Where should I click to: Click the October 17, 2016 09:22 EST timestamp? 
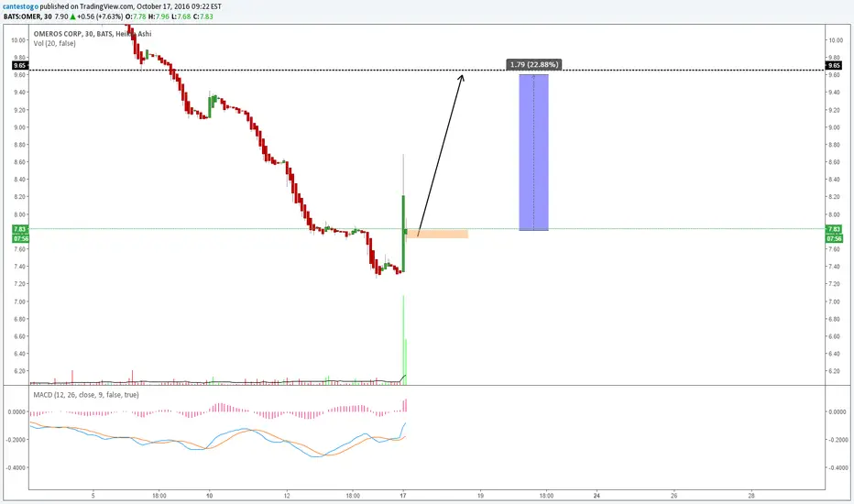point(178,6)
